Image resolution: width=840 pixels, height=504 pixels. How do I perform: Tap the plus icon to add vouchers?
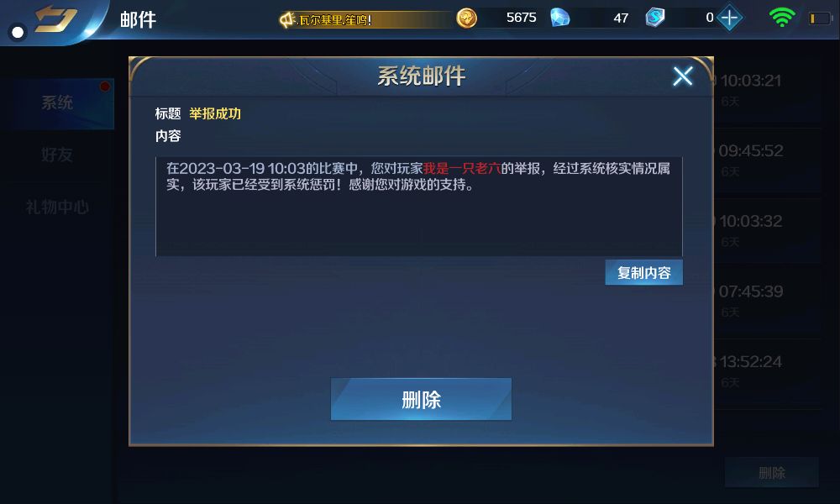tap(730, 18)
